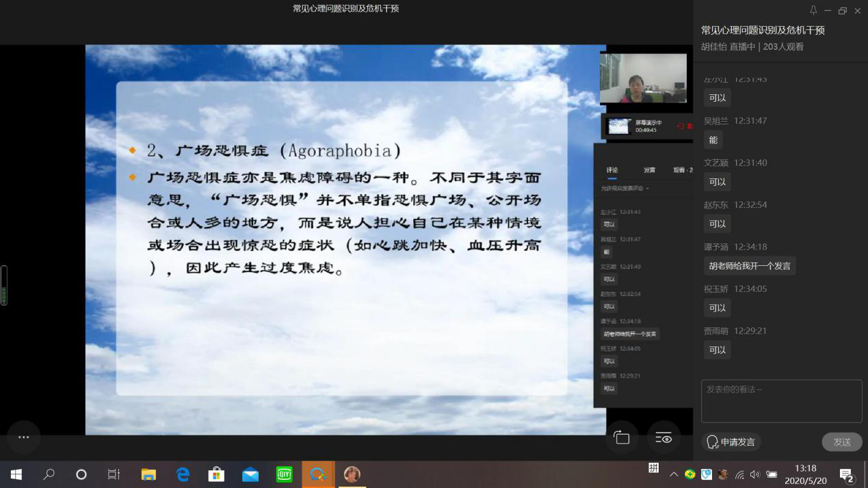This screenshot has height=488, width=868.
Task: Click the comment input field 发表你的看法
Action: click(x=781, y=401)
